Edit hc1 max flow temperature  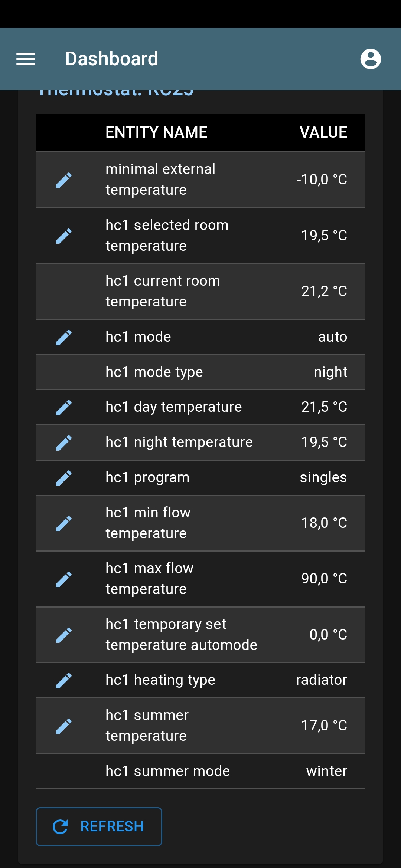coord(64,578)
